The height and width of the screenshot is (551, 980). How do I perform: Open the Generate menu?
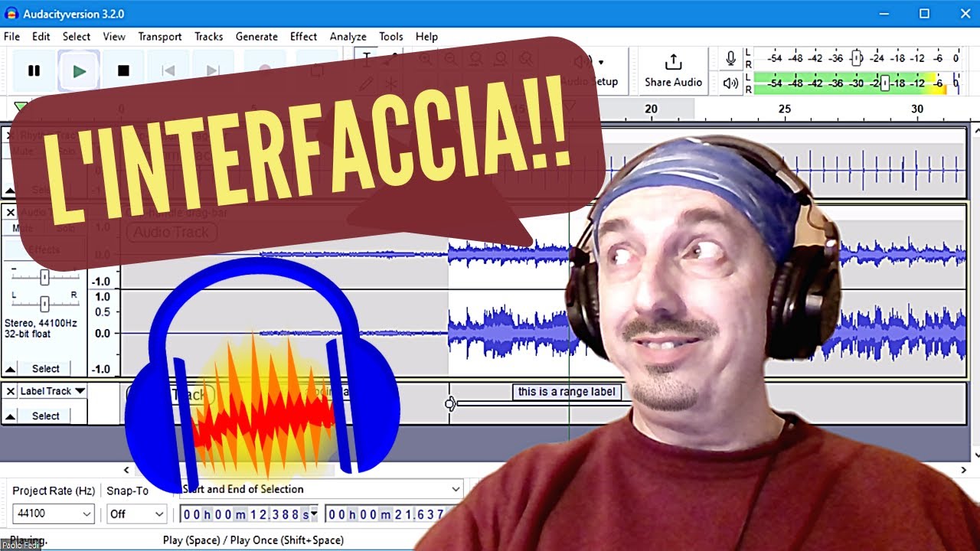(256, 36)
